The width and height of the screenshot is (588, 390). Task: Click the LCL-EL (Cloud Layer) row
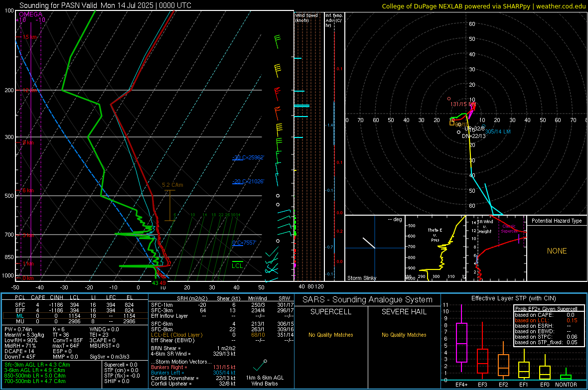tap(222, 335)
